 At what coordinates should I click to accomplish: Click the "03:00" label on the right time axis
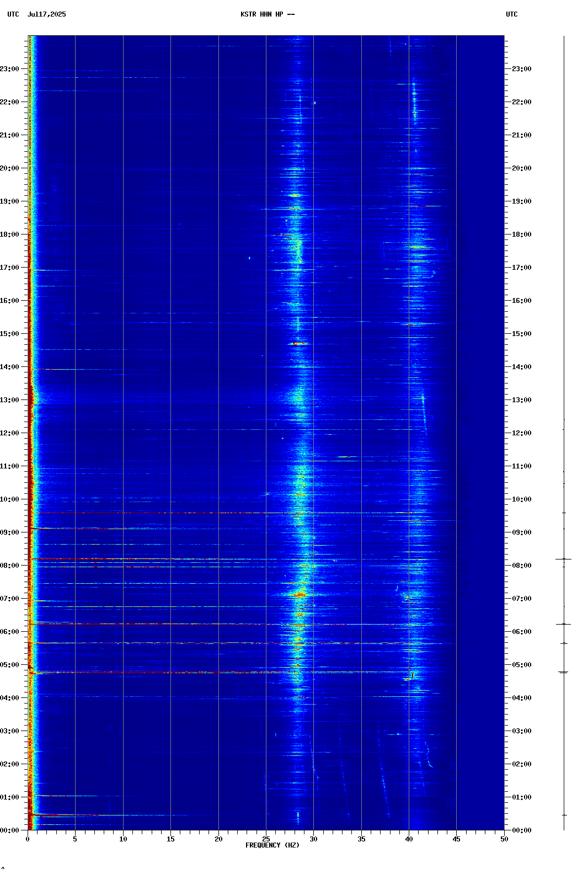tap(522, 731)
